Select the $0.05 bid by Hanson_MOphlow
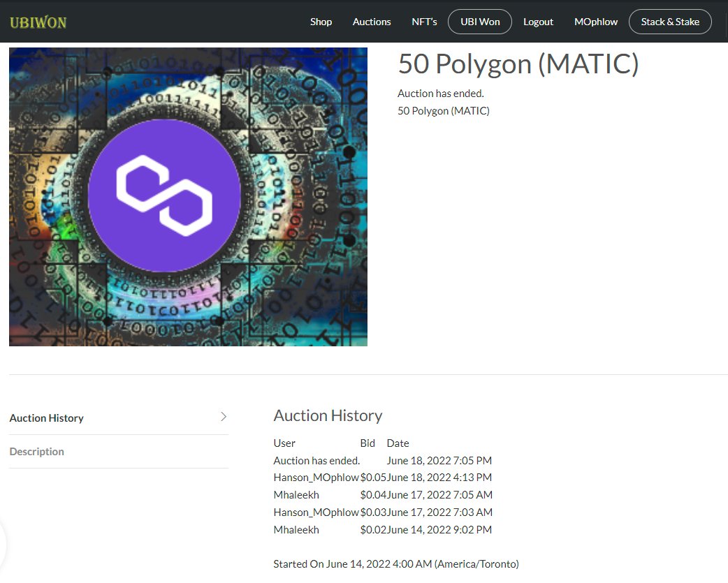 pyautogui.click(x=373, y=478)
